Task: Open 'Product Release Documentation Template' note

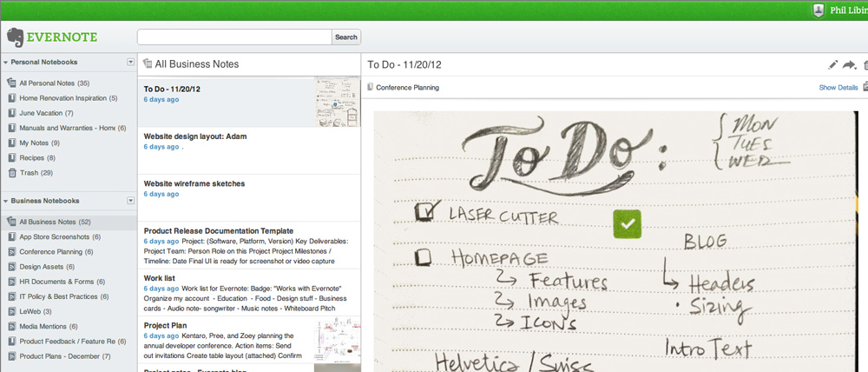Action: pyautogui.click(x=219, y=230)
